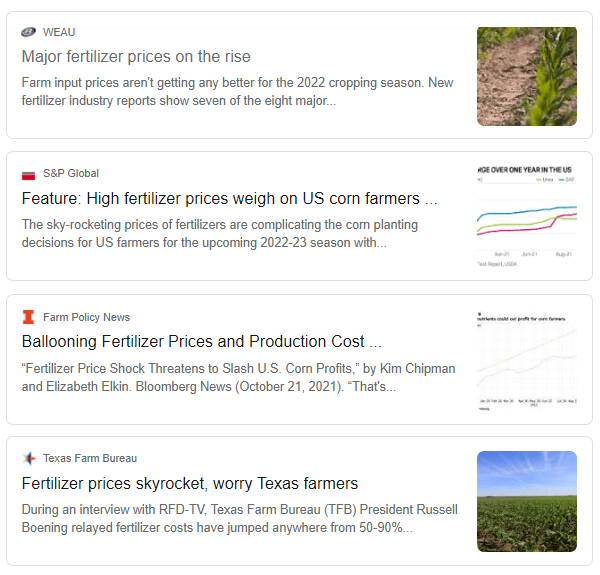Viewport: 600px width, 575px height.
Task: Click the Farm Policy News orange icon
Action: pyautogui.click(x=28, y=317)
